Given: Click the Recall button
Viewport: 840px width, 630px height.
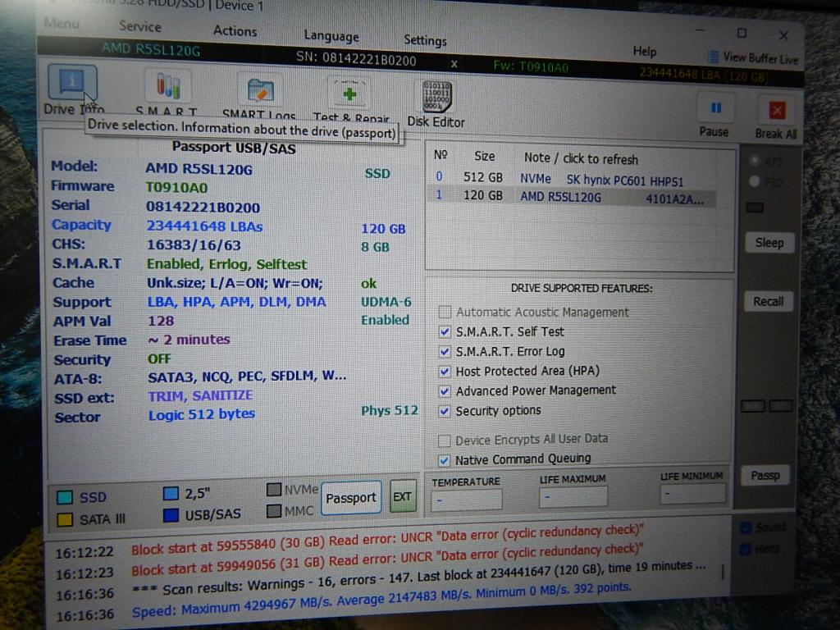Looking at the screenshot, I should click(x=768, y=301).
